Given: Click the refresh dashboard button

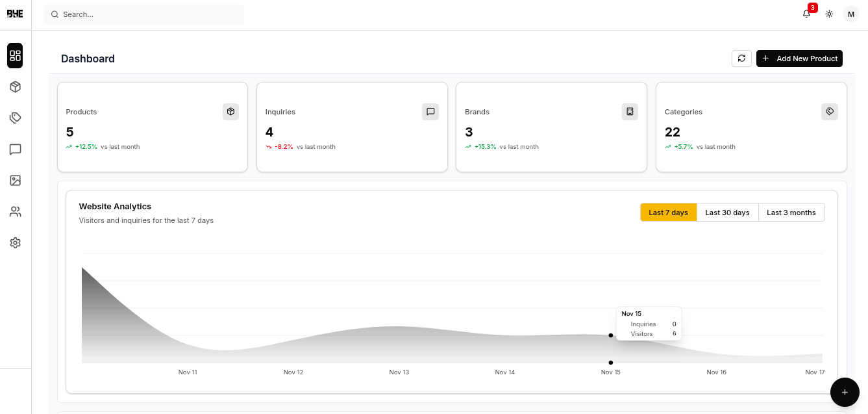Looking at the screenshot, I should click(741, 58).
